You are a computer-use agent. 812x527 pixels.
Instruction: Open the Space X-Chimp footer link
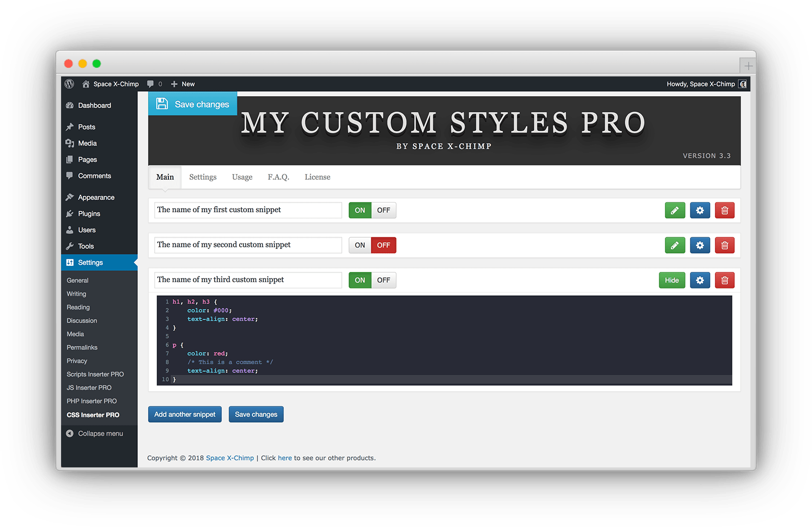pos(230,458)
